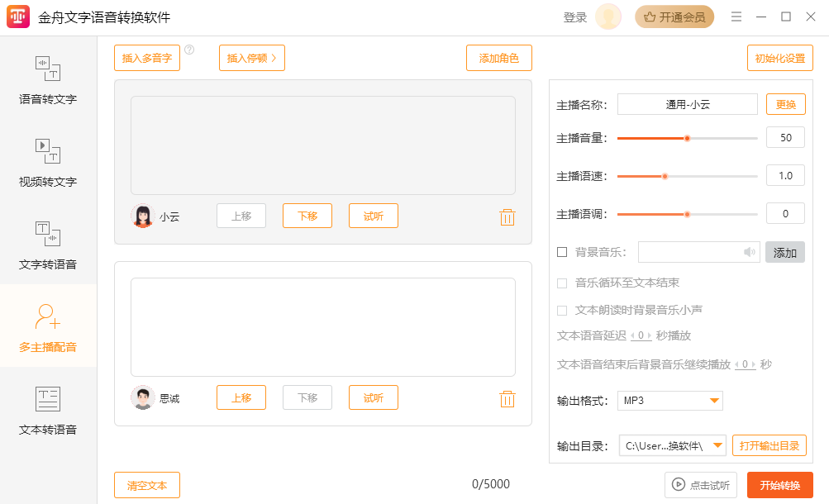Click the 小云 anchor avatar
Viewport: 829px width, 504px height.
click(x=143, y=216)
